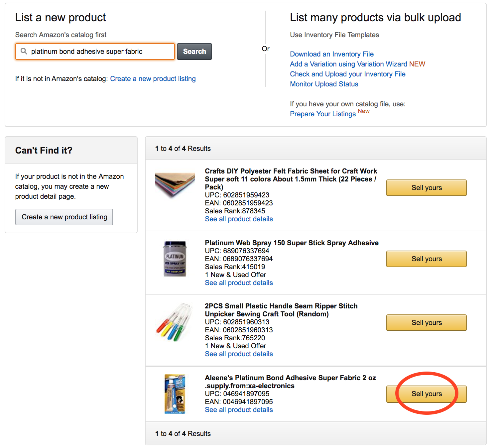This screenshot has height=448, width=492.
Task: Open Add a Variation using Variation Wizard
Action: click(x=357, y=64)
